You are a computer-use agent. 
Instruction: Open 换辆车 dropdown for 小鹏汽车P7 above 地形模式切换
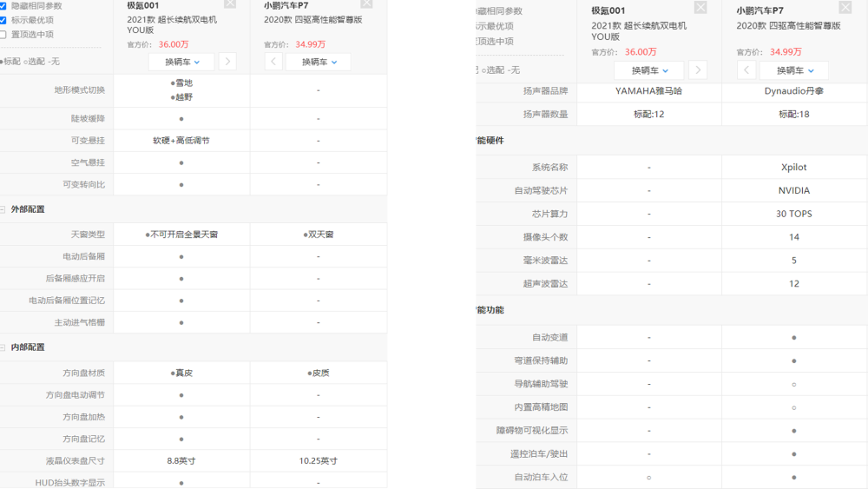[x=319, y=62]
